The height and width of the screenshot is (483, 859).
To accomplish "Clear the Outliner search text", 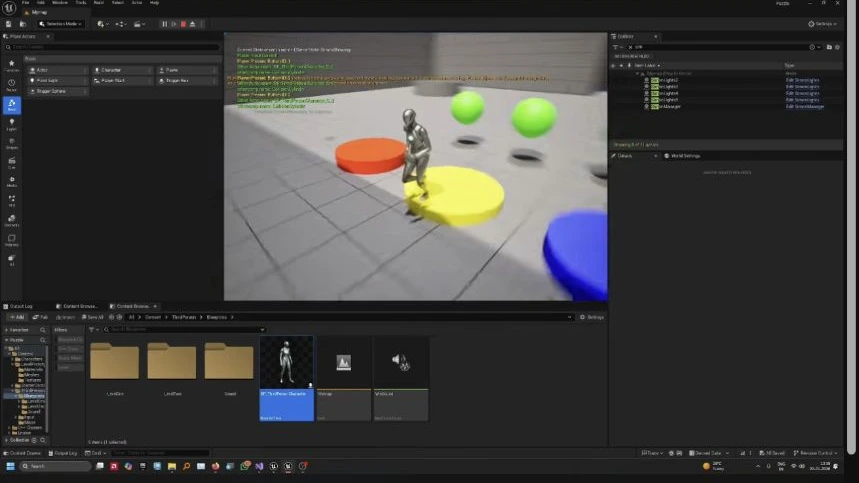I will 631,47.
